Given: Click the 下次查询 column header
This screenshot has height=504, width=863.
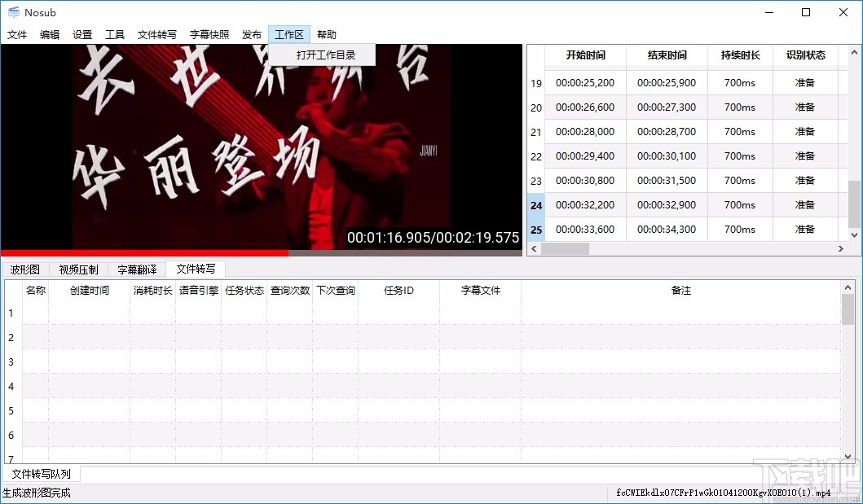Looking at the screenshot, I should (x=336, y=290).
